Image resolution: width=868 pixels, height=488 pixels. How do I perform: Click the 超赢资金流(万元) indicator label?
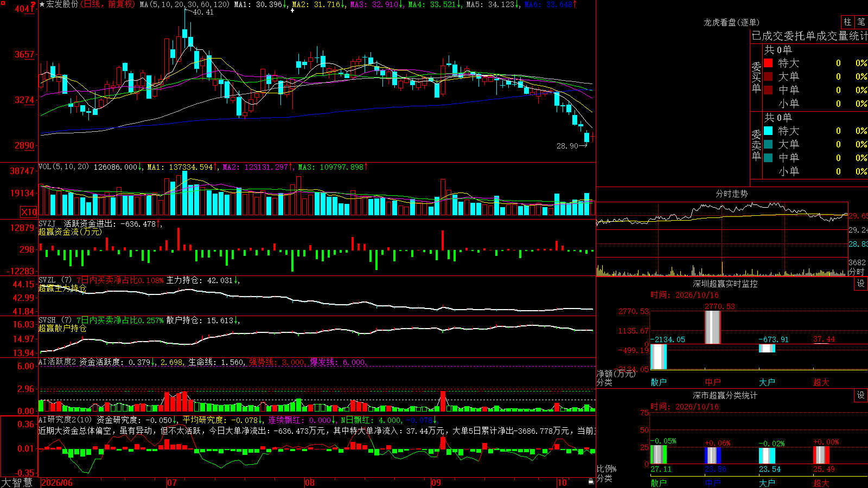click(70, 232)
